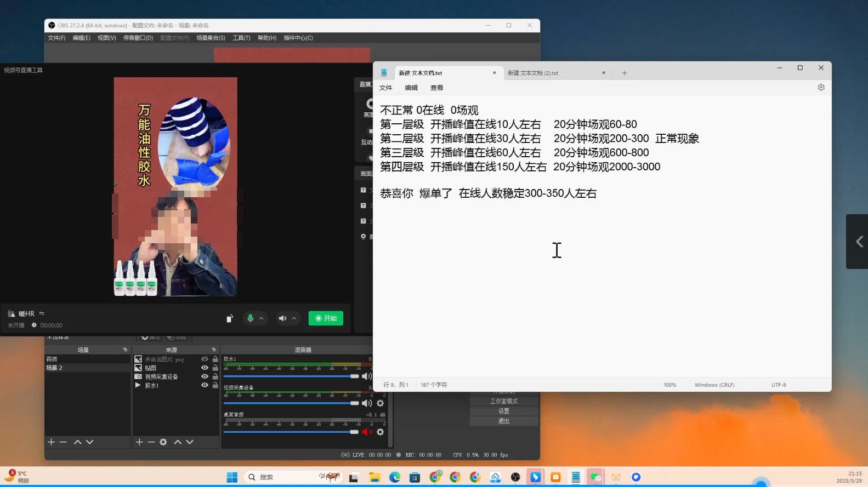
Task: Add a new source with plus icon
Action: 139,442
